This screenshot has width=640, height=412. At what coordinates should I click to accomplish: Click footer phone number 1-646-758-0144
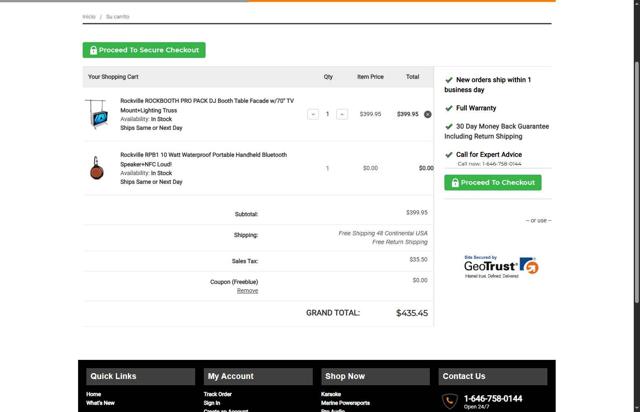493,399
